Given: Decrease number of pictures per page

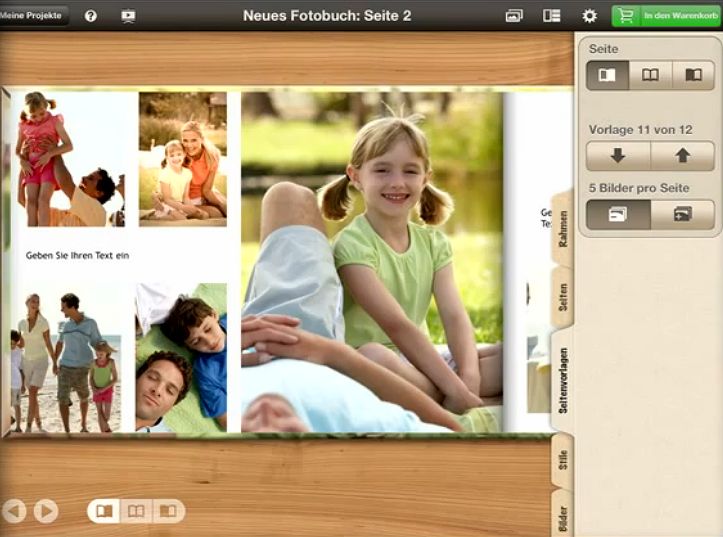Looking at the screenshot, I should pyautogui.click(x=617, y=214).
